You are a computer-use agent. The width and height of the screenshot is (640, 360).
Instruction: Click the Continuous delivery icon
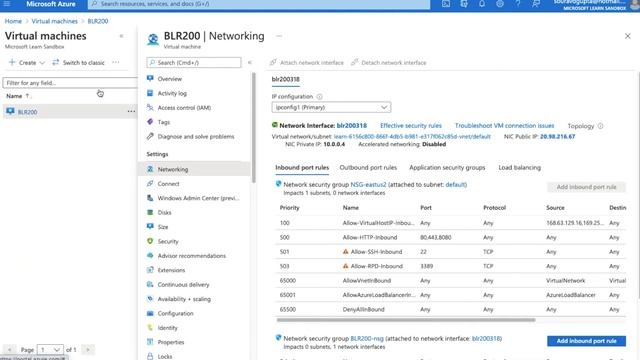150,284
